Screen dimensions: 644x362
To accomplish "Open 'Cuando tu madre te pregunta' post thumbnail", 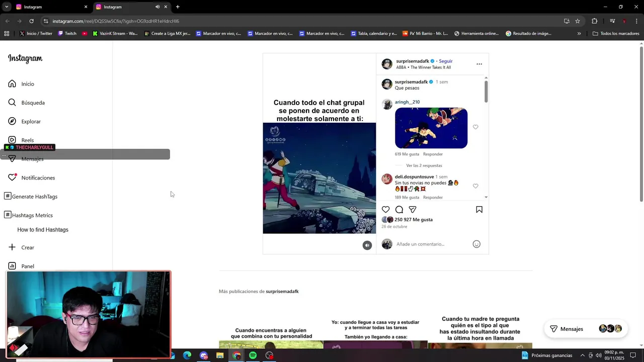I will (x=480, y=331).
